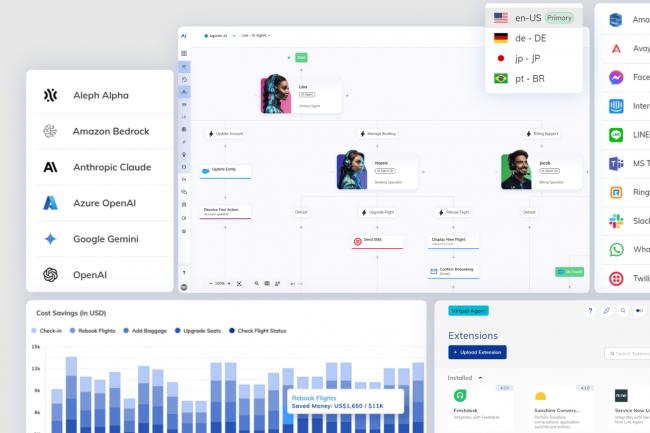Click the help question mark in editor sidebar
The image size is (650, 433).
[184, 273]
